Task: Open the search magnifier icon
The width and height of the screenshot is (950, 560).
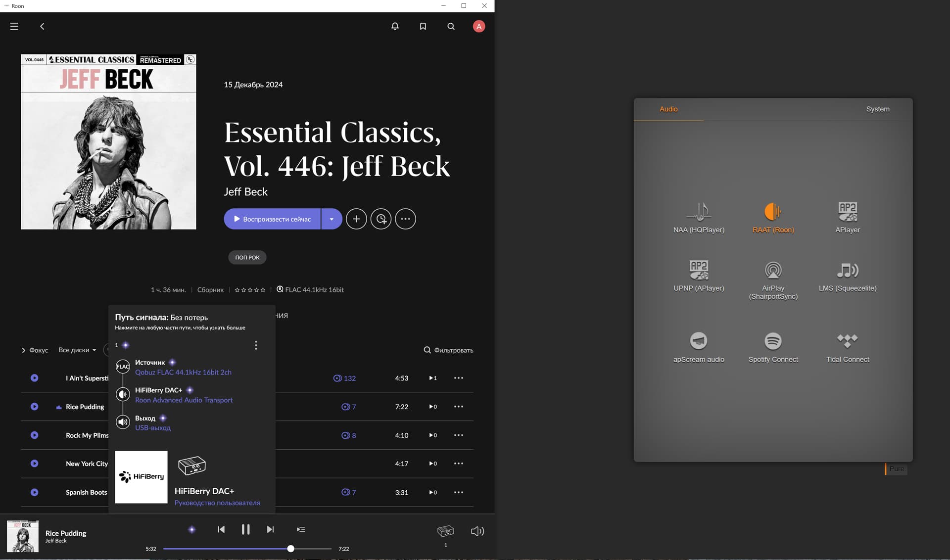Action: 451,26
